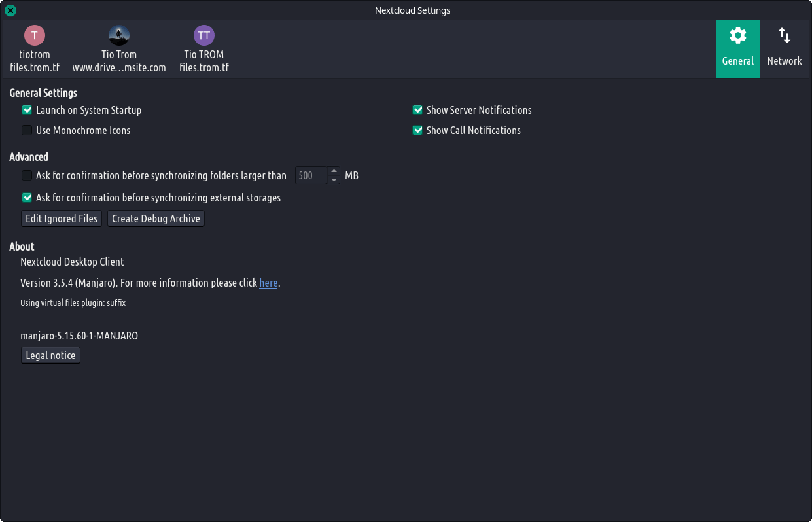This screenshot has width=812, height=522.
Task: Enable Use Monochrome Icons
Action: [x=27, y=131]
